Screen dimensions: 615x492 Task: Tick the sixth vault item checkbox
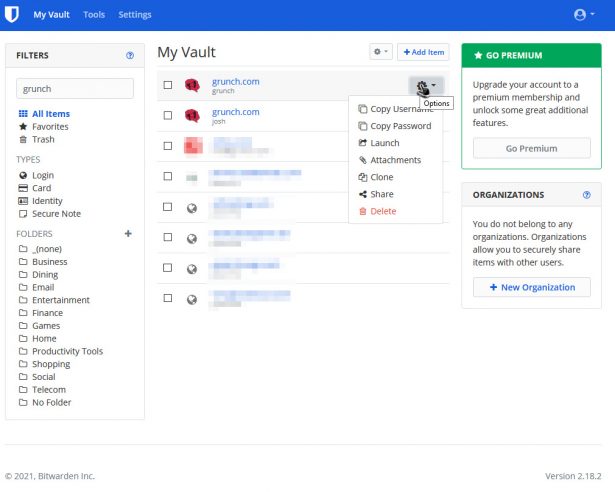point(168,237)
